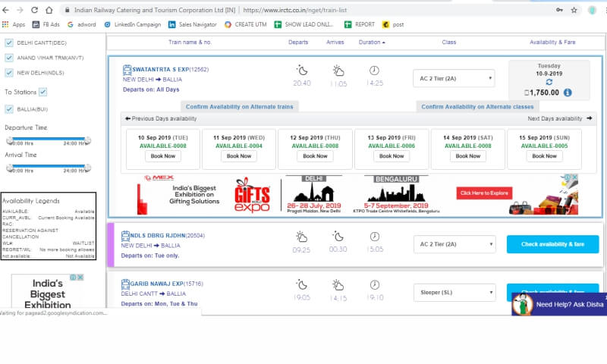607x364 pixels.
Task: Click the browser forward arrow
Action: (x=20, y=10)
